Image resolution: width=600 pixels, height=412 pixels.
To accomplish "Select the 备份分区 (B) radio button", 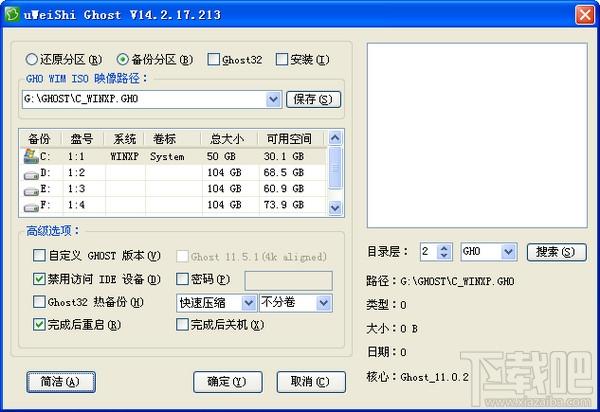I will tap(122, 59).
